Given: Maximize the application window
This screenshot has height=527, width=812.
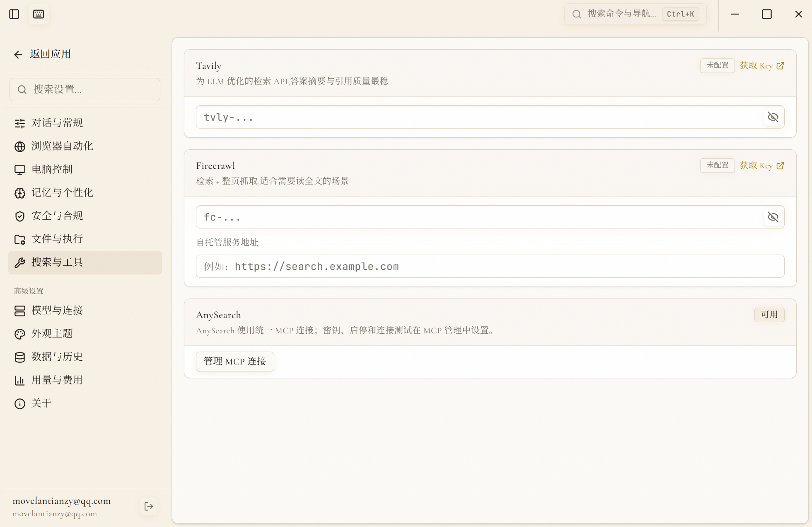Looking at the screenshot, I should tap(767, 14).
